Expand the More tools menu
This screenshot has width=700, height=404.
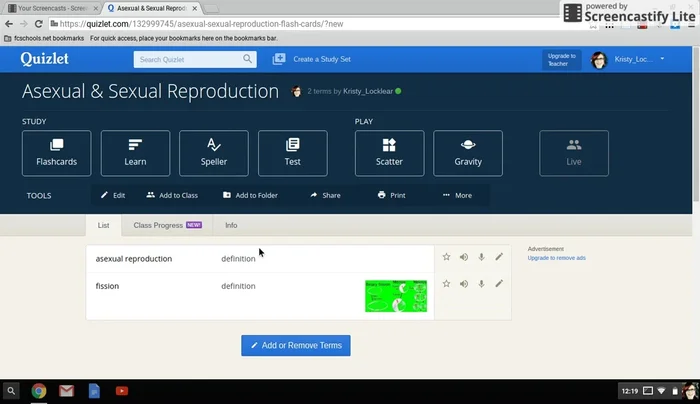click(457, 195)
